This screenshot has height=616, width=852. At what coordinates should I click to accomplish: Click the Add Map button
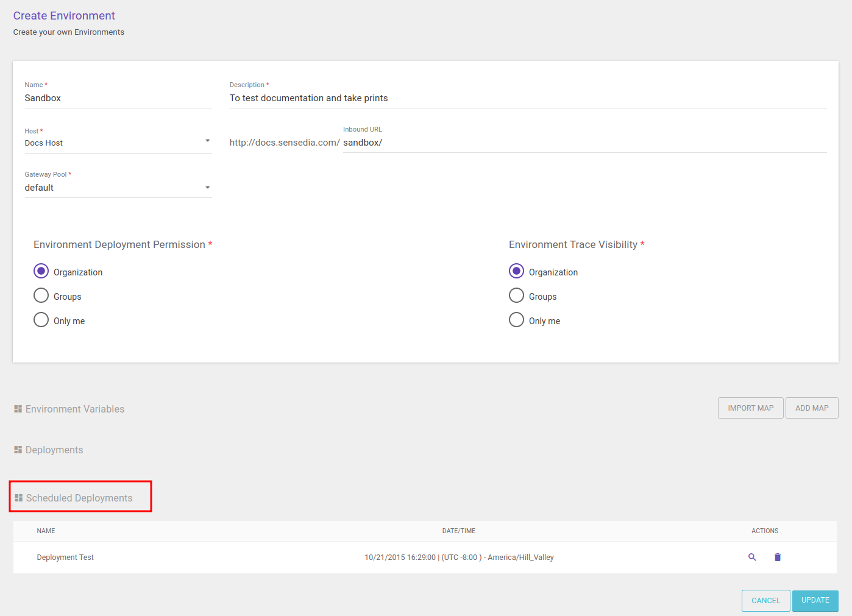coord(812,408)
